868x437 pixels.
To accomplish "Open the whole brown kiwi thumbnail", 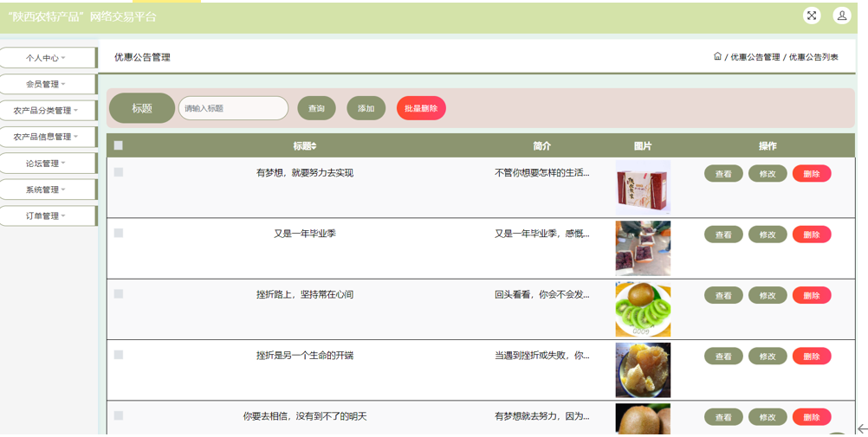I will click(643, 419).
